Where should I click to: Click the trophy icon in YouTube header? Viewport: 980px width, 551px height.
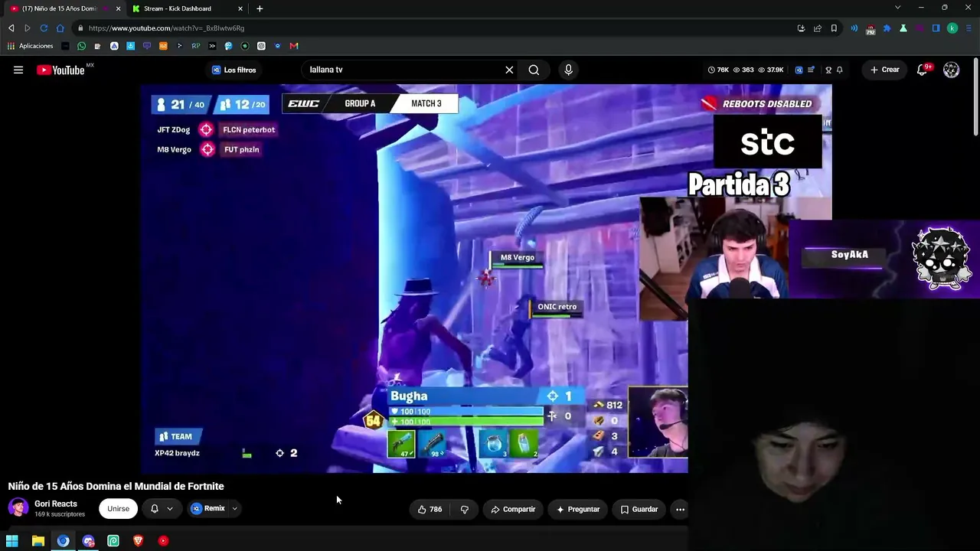tap(828, 70)
